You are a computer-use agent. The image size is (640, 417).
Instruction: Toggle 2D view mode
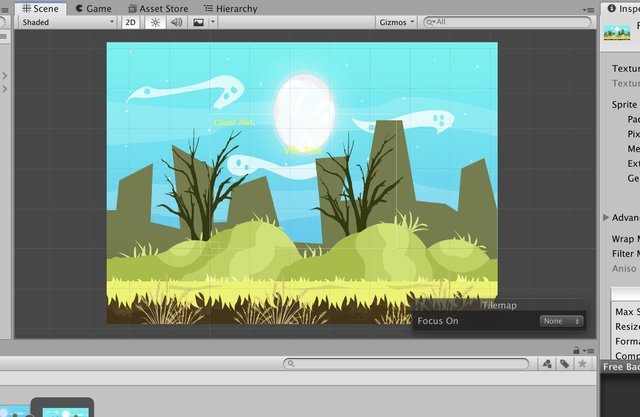tap(131, 22)
